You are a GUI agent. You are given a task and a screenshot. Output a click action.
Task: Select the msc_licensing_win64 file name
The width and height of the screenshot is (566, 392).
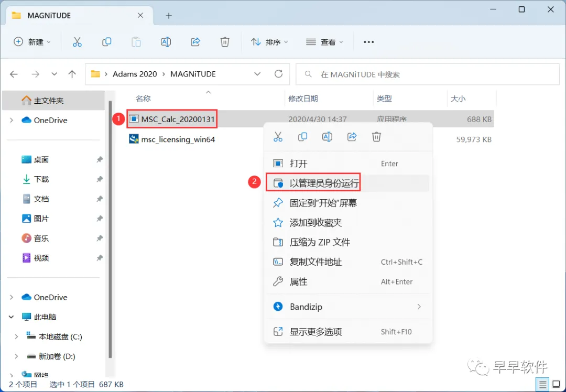click(178, 139)
